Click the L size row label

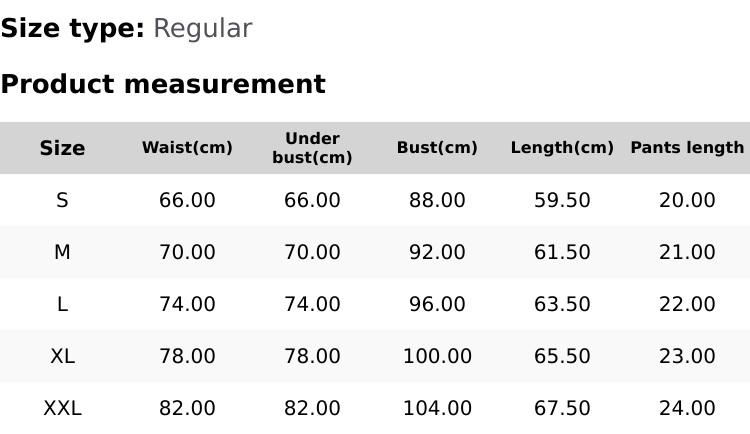62,304
